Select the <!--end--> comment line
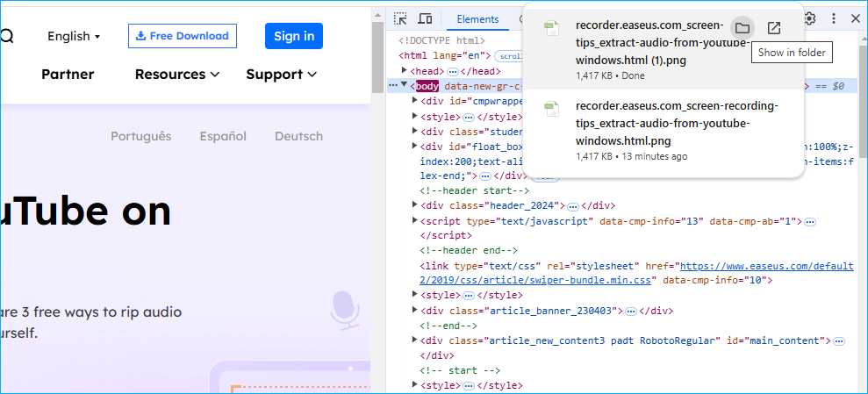Screen dimensions: 868x394 pyautogui.click(x=448, y=326)
